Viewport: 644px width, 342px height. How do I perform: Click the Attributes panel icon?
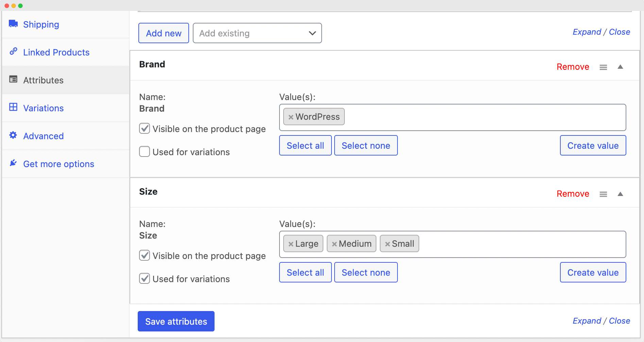[13, 79]
